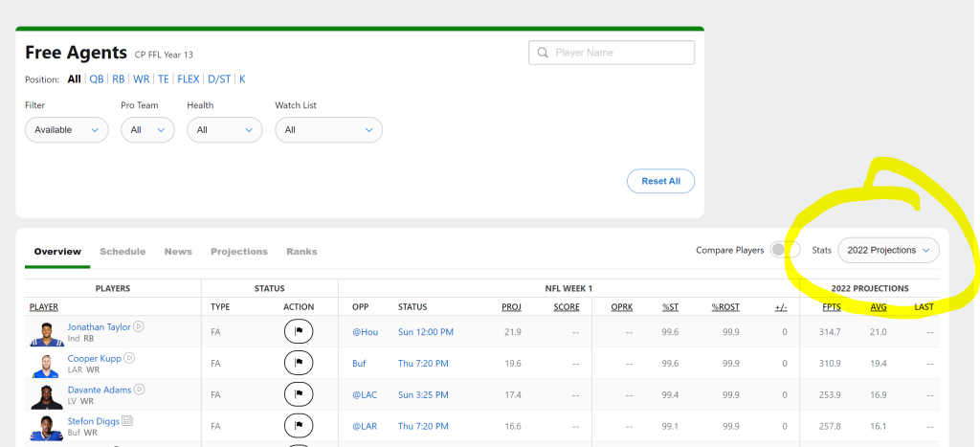Screen dimensions: 980x447
Task: Click video play icon beside Davante Adams
Action: coord(139,390)
